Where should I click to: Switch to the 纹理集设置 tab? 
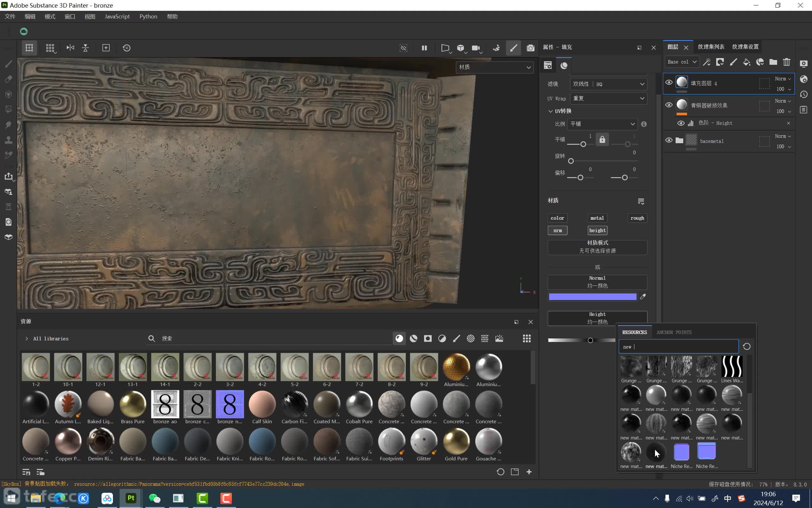[x=745, y=47]
